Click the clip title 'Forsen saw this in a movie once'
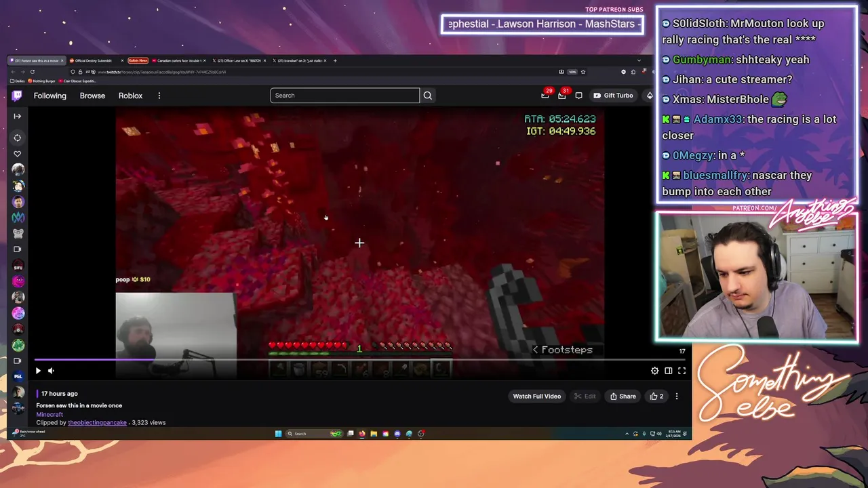Viewport: 868px width, 488px height. [79, 405]
